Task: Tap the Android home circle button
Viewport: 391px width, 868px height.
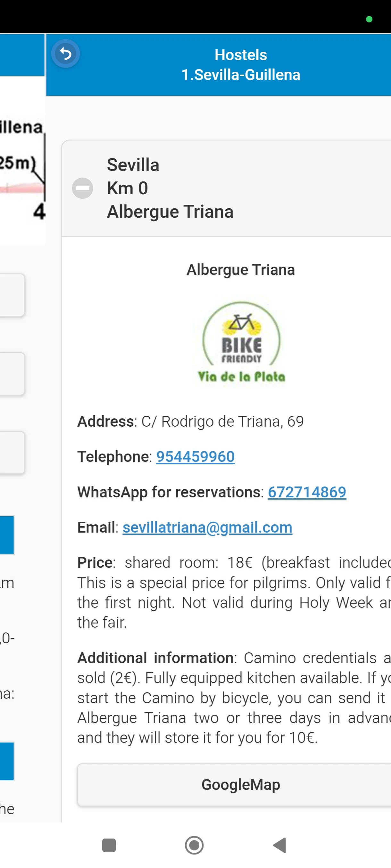Action: 194,845
